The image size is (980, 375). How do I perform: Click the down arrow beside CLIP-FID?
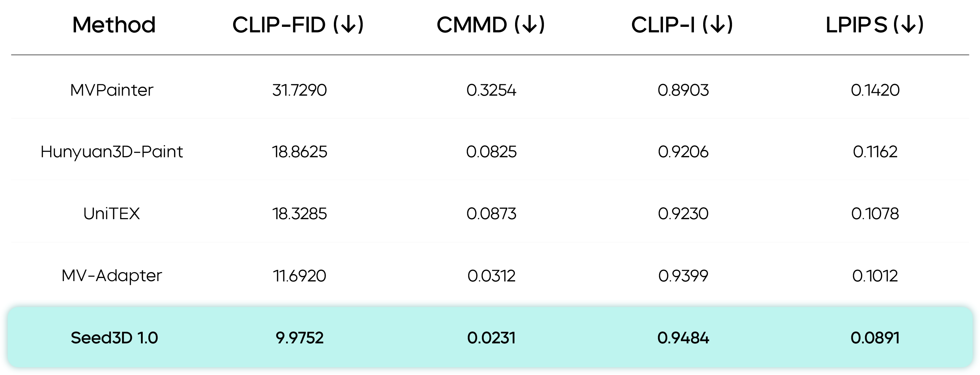pos(348,25)
